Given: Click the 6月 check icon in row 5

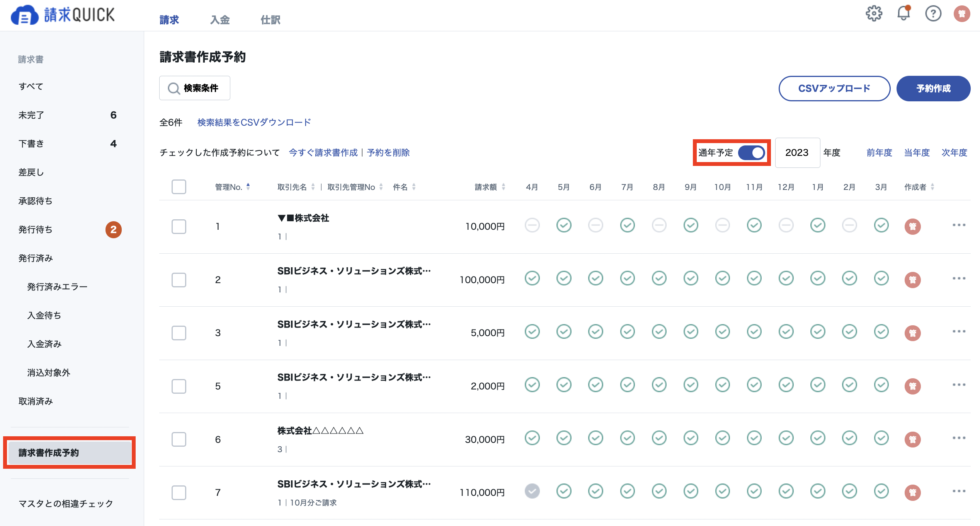Looking at the screenshot, I should [595, 385].
